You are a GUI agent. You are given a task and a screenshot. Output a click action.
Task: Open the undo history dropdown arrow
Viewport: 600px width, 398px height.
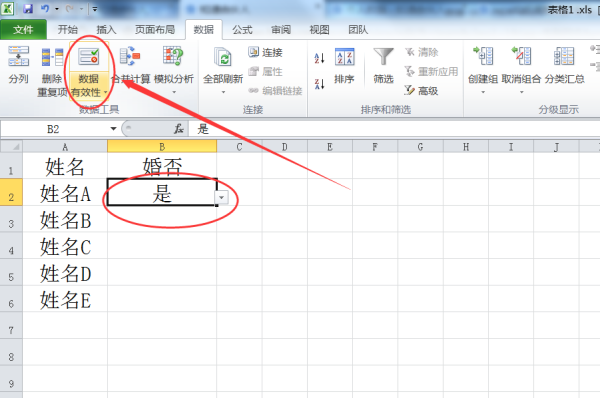pyautogui.click(x=57, y=8)
